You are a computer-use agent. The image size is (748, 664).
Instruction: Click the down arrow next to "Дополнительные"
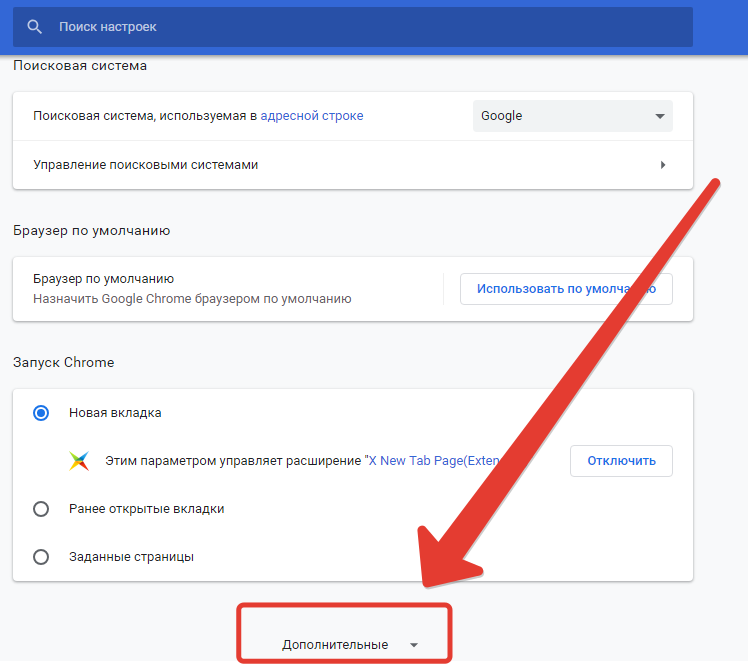[x=414, y=645]
